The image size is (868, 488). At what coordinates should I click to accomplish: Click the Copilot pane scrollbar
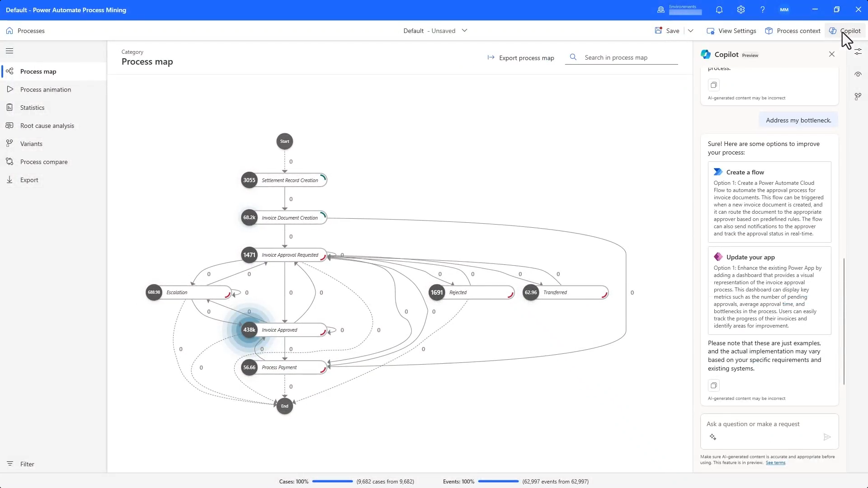point(844,321)
